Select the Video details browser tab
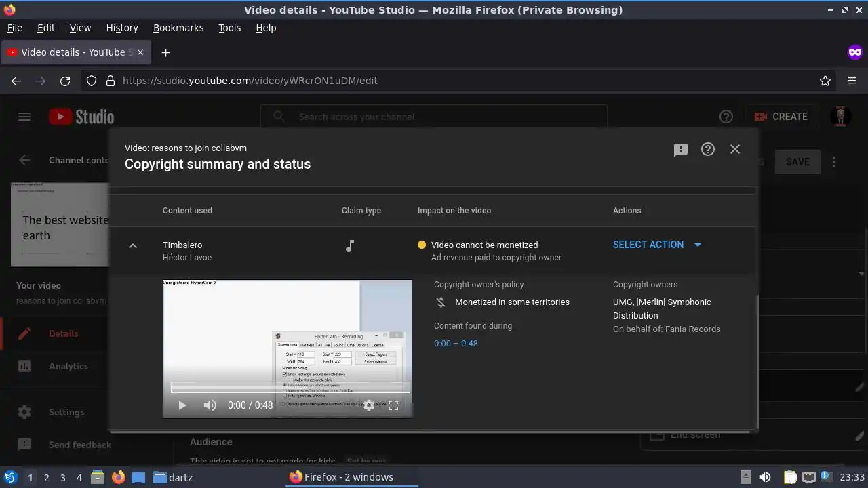 pyautogui.click(x=75, y=52)
